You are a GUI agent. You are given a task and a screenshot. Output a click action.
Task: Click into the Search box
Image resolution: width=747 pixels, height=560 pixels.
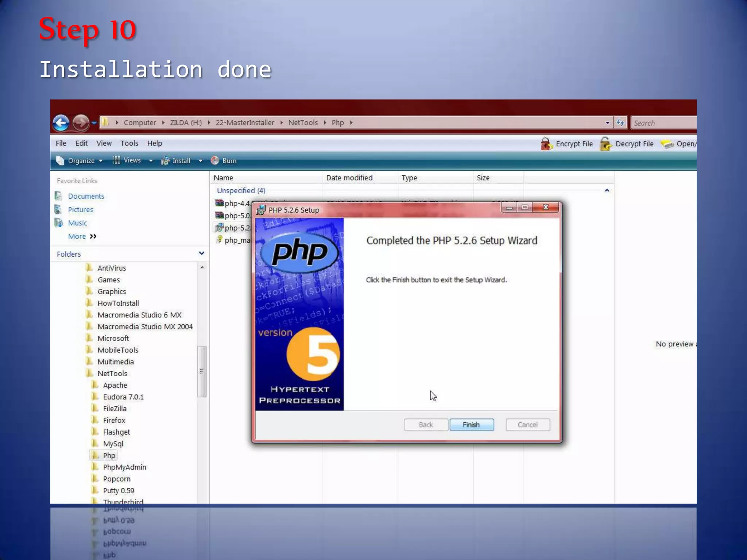click(664, 123)
